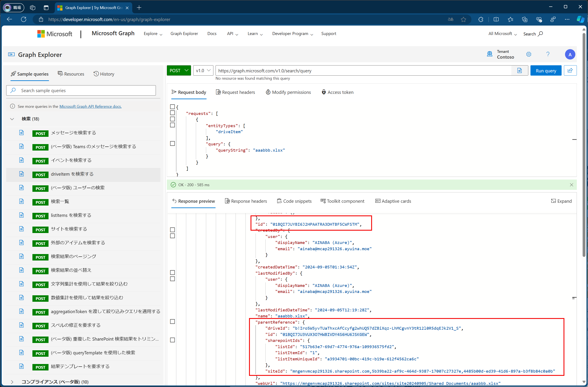Image resolution: width=588 pixels, height=387 pixels.
Task: Toggle fold box at "parentReference" line
Action: 172,321
